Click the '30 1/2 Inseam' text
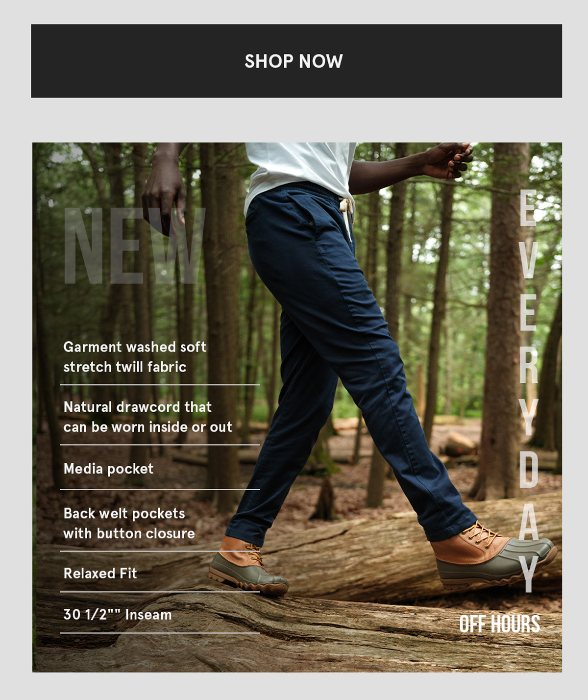This screenshot has height=700, width=588. [x=118, y=614]
